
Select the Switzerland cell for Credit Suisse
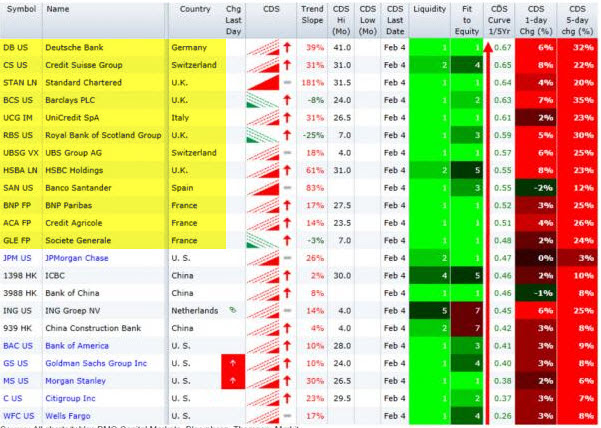[194, 65]
